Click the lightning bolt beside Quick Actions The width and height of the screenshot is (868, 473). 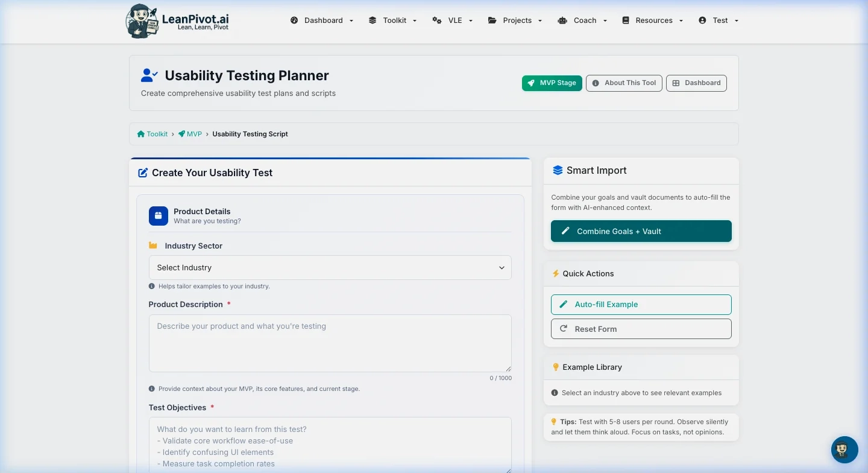coord(555,273)
